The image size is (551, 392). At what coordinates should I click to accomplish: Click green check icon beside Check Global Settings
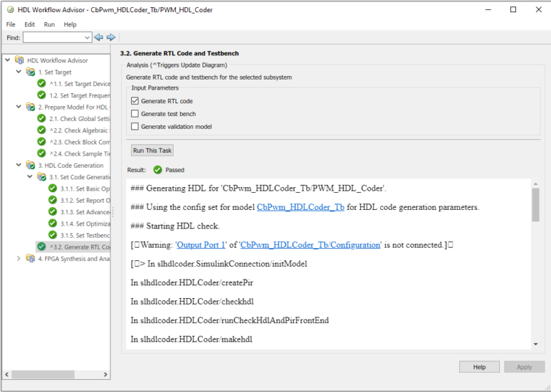(42, 119)
